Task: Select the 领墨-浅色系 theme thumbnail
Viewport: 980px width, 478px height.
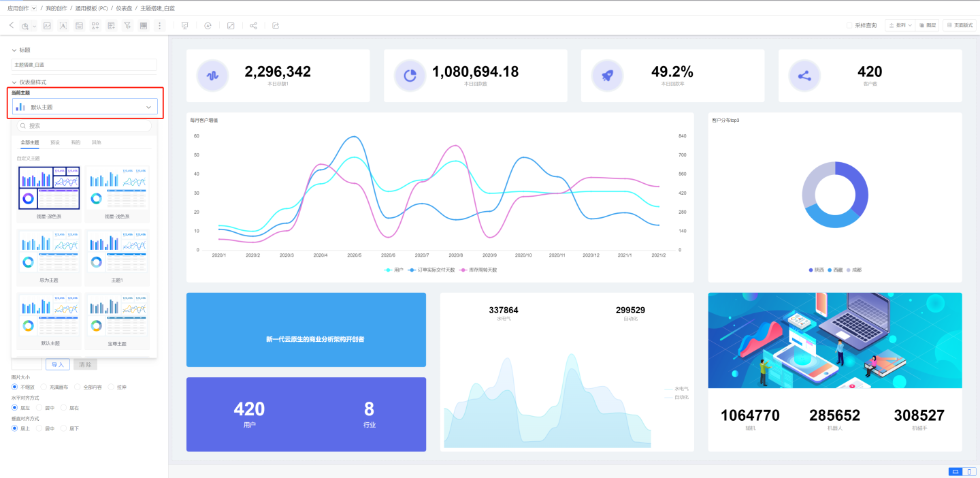Action: click(117, 193)
